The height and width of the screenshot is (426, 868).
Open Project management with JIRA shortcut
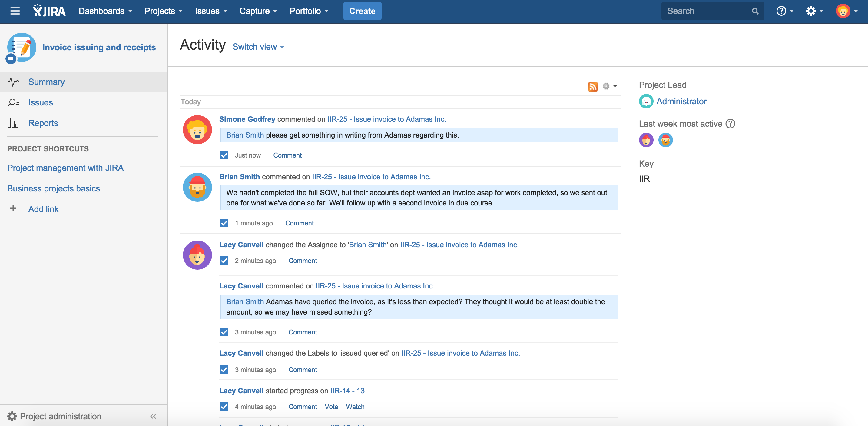65,168
